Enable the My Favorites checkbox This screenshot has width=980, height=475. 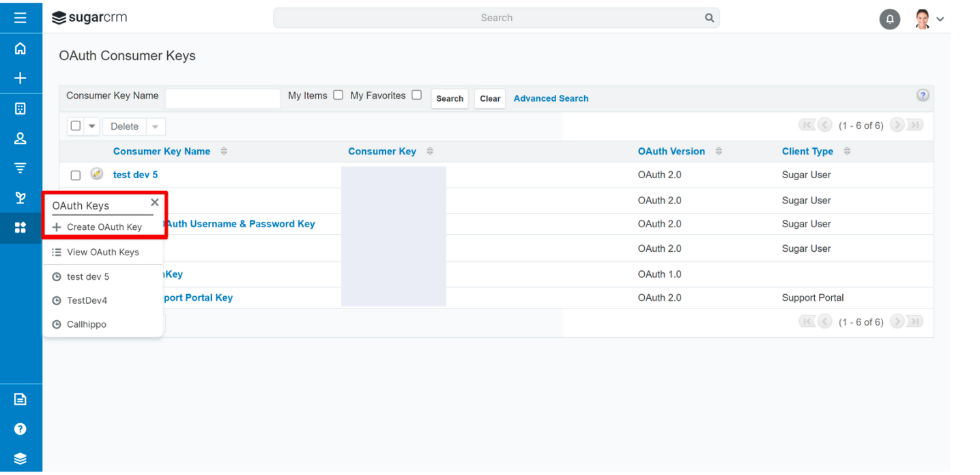(x=416, y=95)
